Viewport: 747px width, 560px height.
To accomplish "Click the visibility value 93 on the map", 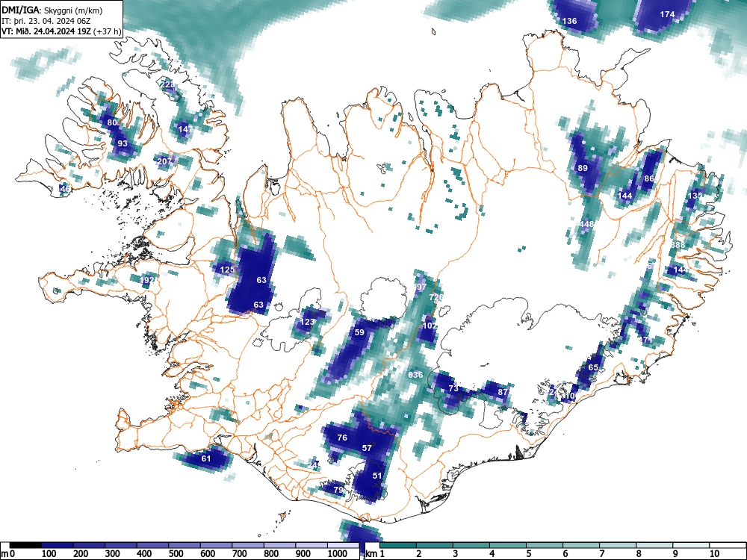I will (x=123, y=143).
